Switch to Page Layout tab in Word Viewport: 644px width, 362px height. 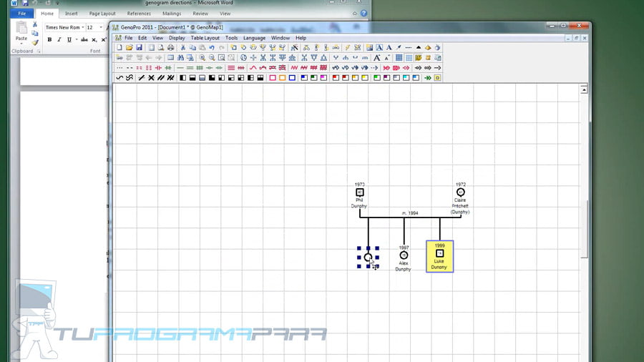pyautogui.click(x=102, y=14)
